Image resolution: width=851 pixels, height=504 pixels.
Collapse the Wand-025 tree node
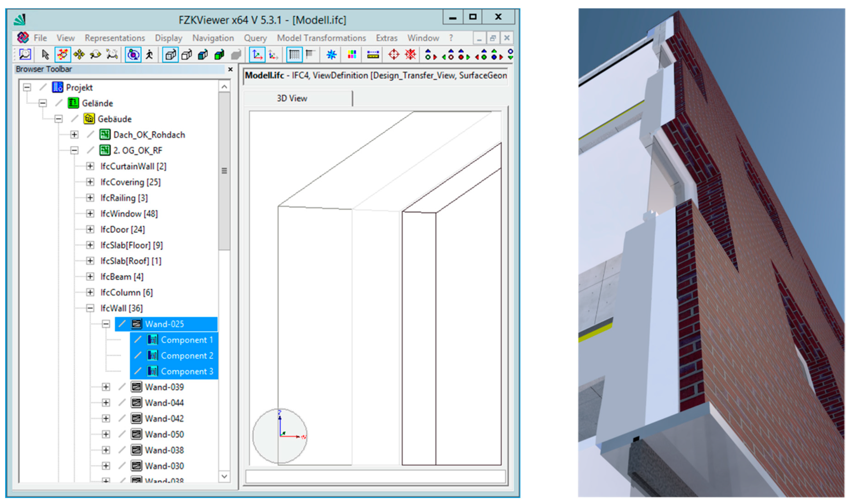[106, 324]
